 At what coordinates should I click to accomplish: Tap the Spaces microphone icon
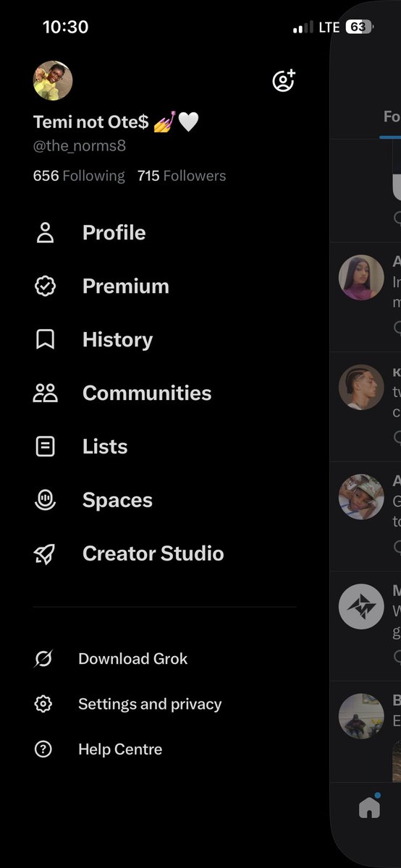(45, 500)
